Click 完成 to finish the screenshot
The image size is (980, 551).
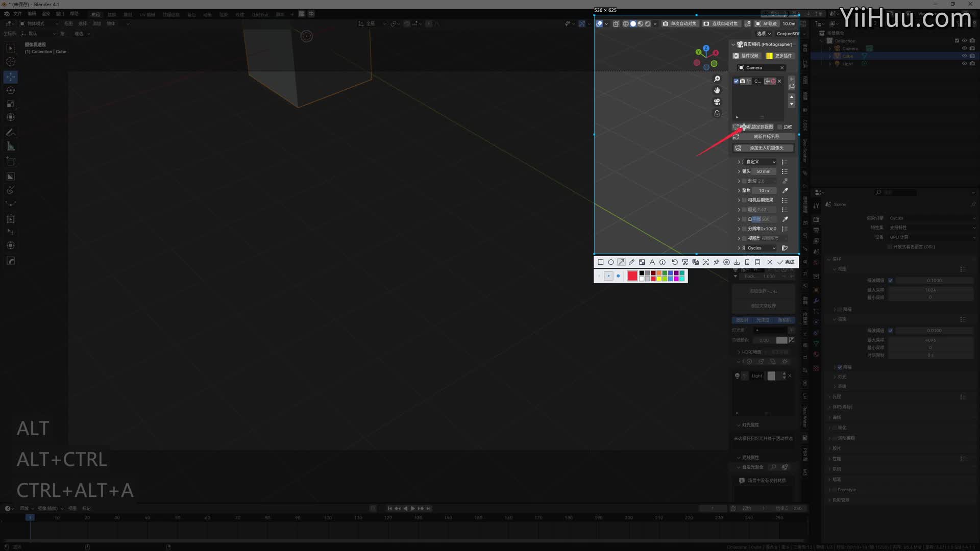[x=786, y=262]
